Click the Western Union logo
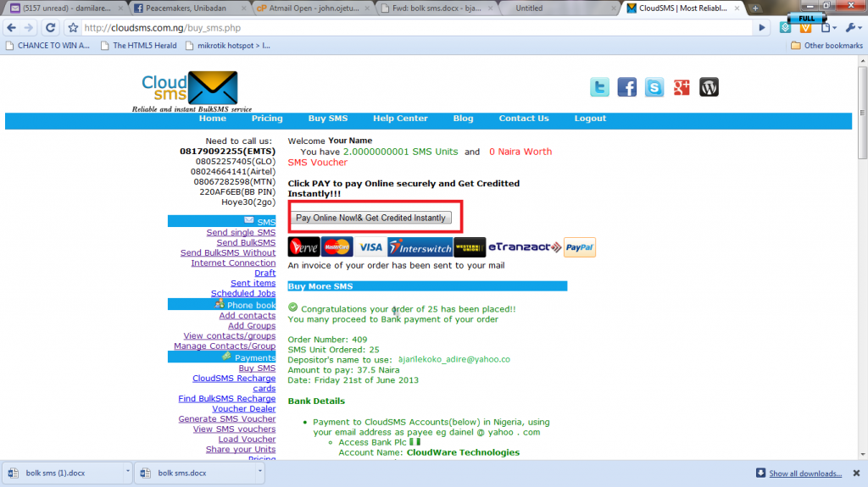This screenshot has width=868, height=487. pyautogui.click(x=470, y=247)
